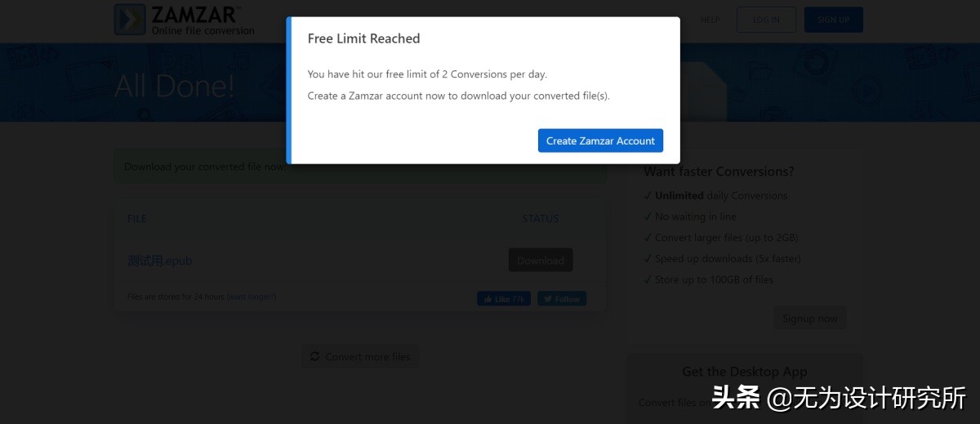This screenshot has height=424, width=980.
Task: Open the 测试用.epub file link
Action: tap(160, 261)
